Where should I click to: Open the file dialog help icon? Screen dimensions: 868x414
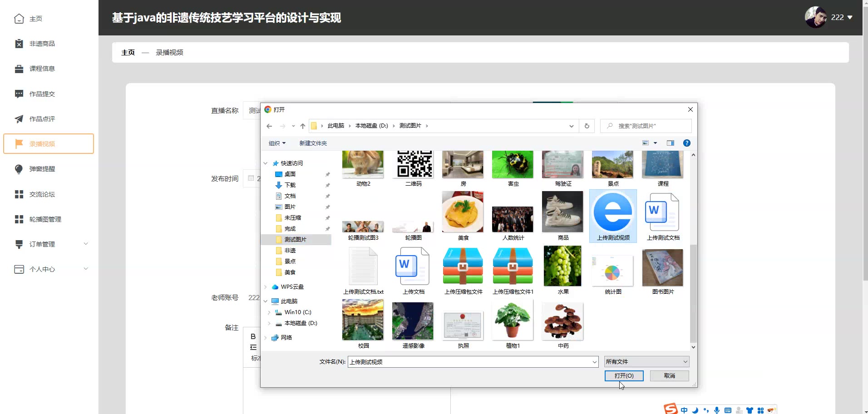(686, 143)
